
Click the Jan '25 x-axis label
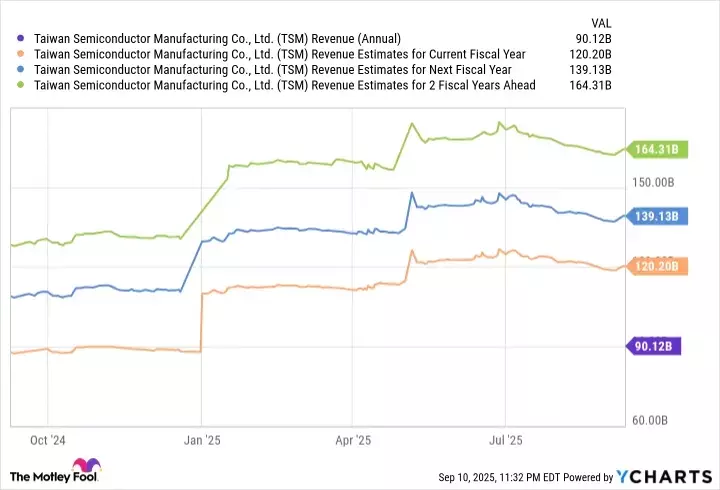point(202,439)
